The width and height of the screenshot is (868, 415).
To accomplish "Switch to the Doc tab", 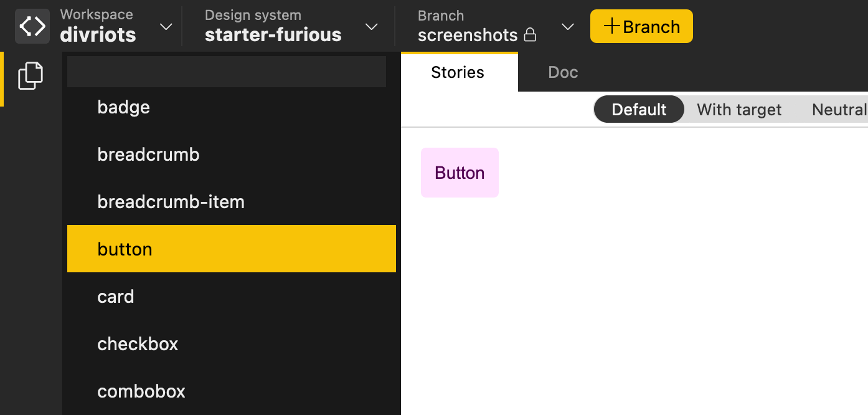I will point(563,72).
